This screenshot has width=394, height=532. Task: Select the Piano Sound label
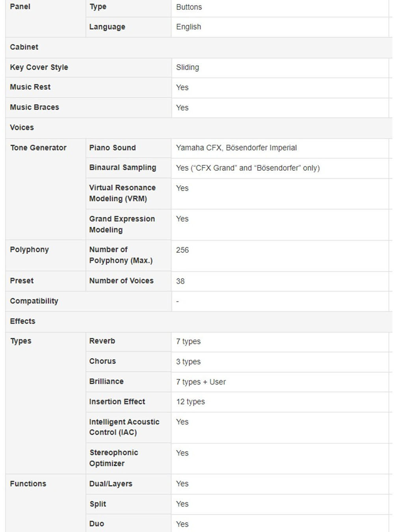pyautogui.click(x=112, y=147)
